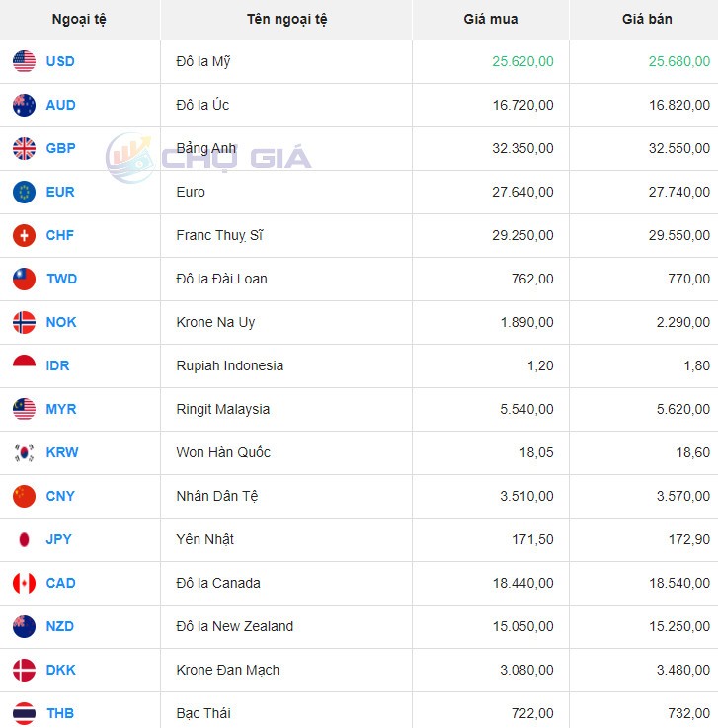Click the Swiss flag icon

[25, 235]
